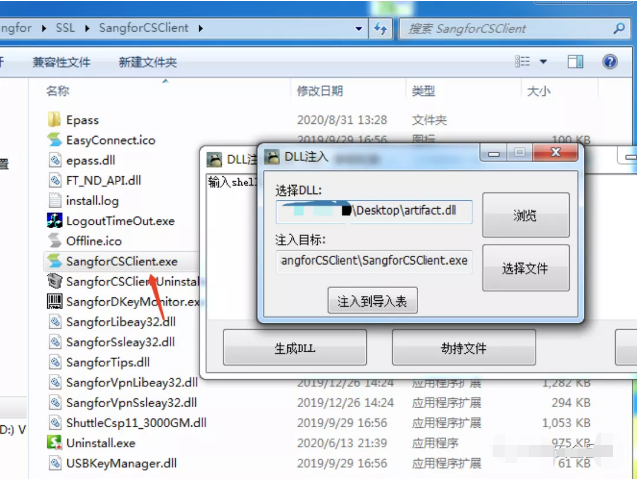The width and height of the screenshot is (639, 497).
Task: Select the FT_ND_API.dll file icon
Action: 55,180
